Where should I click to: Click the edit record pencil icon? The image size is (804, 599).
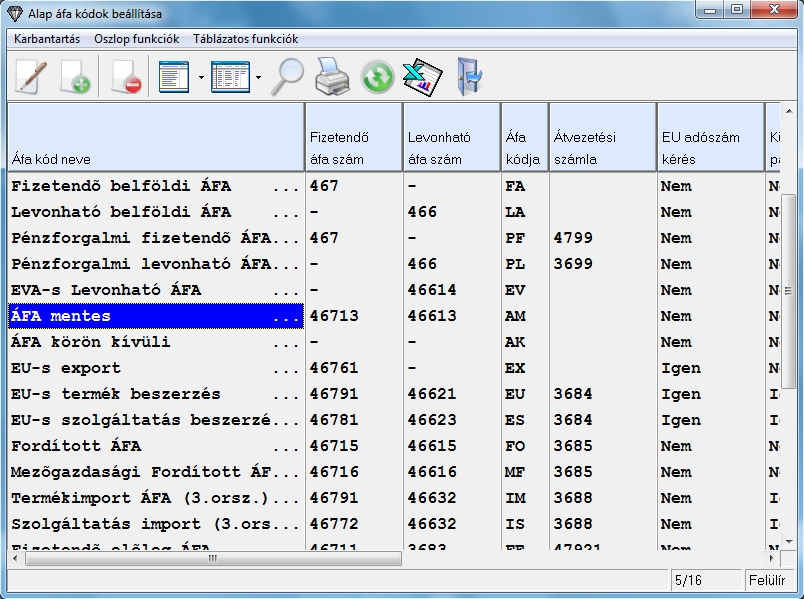pos(30,77)
